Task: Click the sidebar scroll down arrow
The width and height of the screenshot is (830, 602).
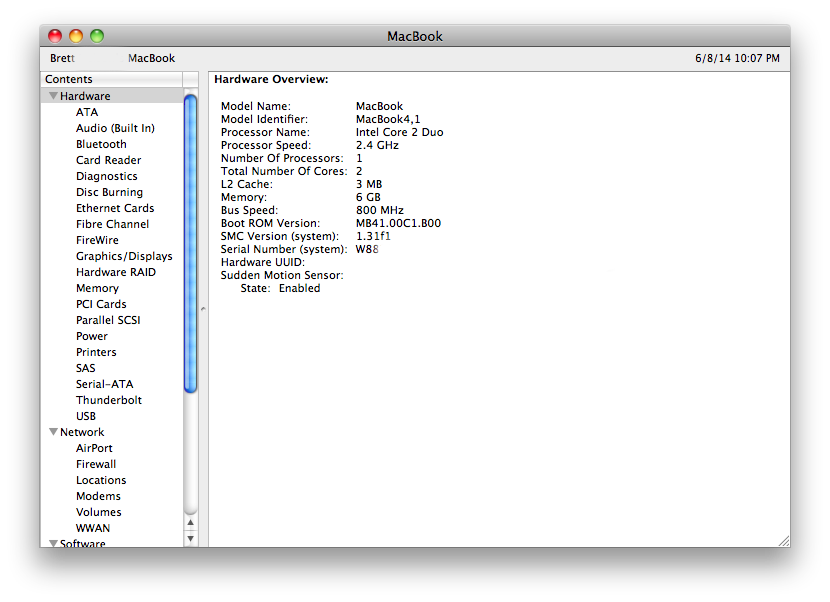Action: coord(191,539)
